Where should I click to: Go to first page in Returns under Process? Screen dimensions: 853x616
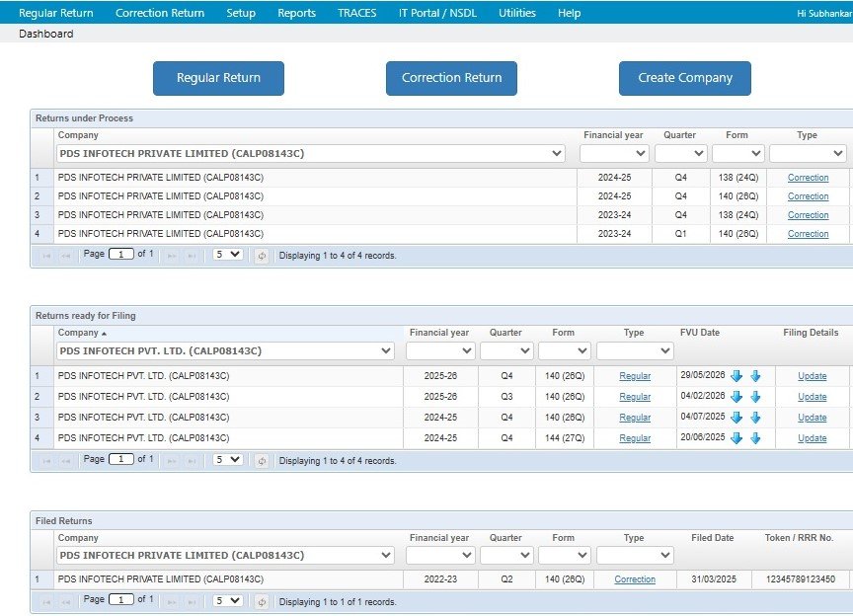[46, 256]
